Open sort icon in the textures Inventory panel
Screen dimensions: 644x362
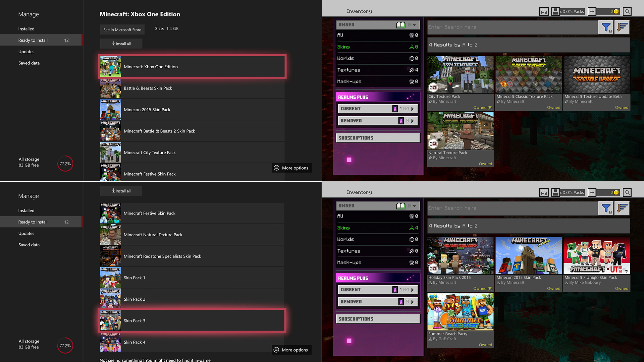[x=622, y=27]
